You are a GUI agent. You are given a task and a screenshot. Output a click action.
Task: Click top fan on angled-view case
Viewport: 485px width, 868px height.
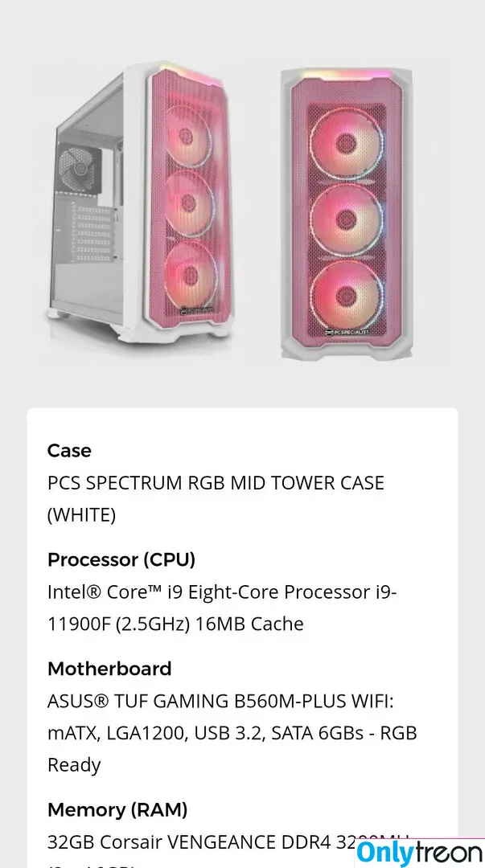pos(189,134)
